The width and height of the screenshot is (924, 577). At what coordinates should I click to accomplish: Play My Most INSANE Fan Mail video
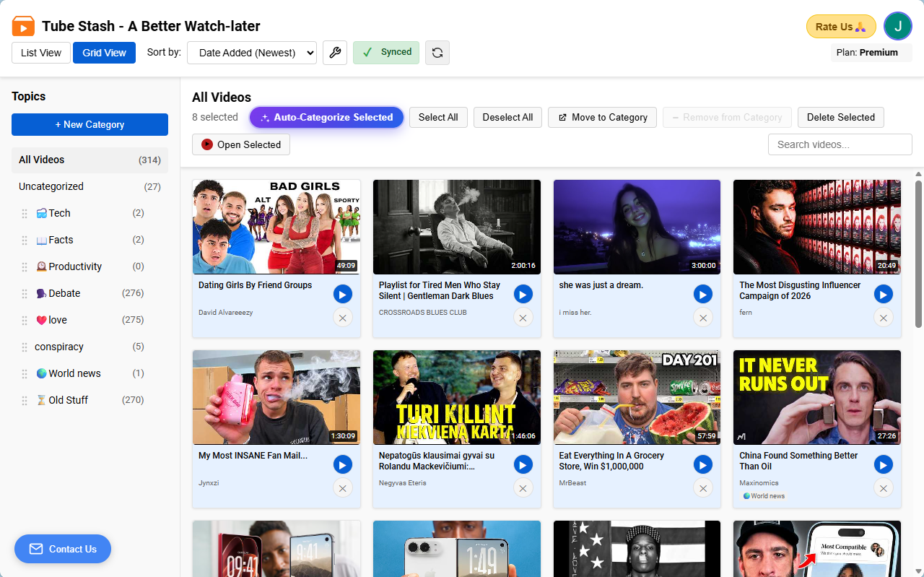(x=342, y=464)
